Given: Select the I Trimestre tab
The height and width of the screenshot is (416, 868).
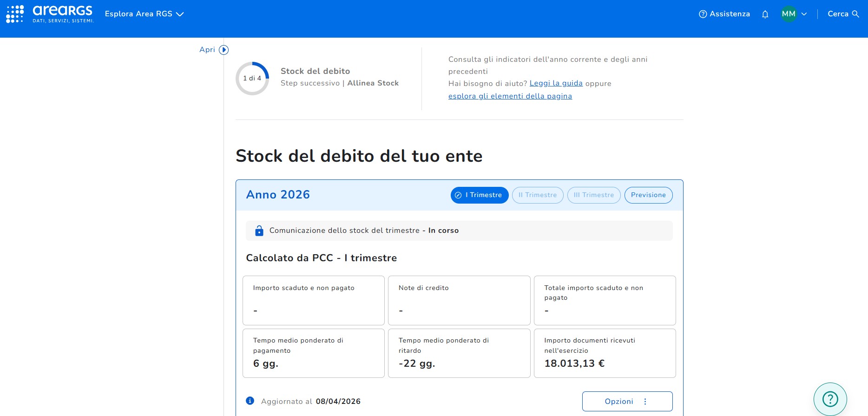Looking at the screenshot, I should pyautogui.click(x=480, y=195).
